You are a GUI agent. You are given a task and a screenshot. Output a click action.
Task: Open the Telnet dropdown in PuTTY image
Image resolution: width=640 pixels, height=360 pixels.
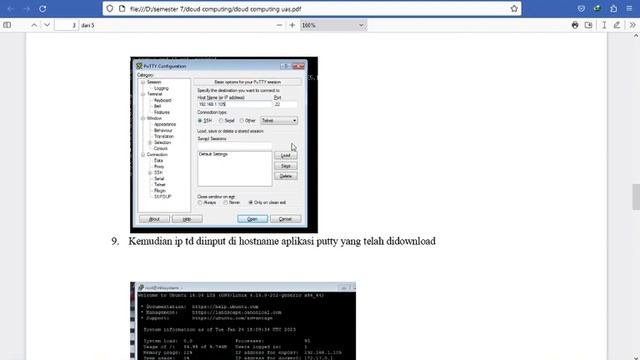(279, 121)
